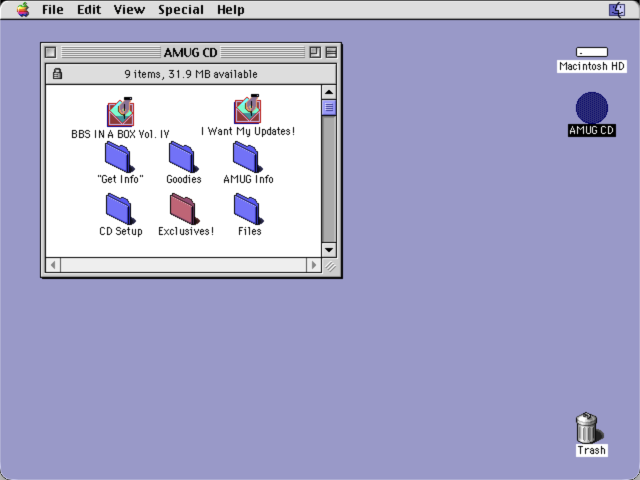The image size is (640, 480).
Task: Click the Trash can icon
Action: [x=588, y=428]
